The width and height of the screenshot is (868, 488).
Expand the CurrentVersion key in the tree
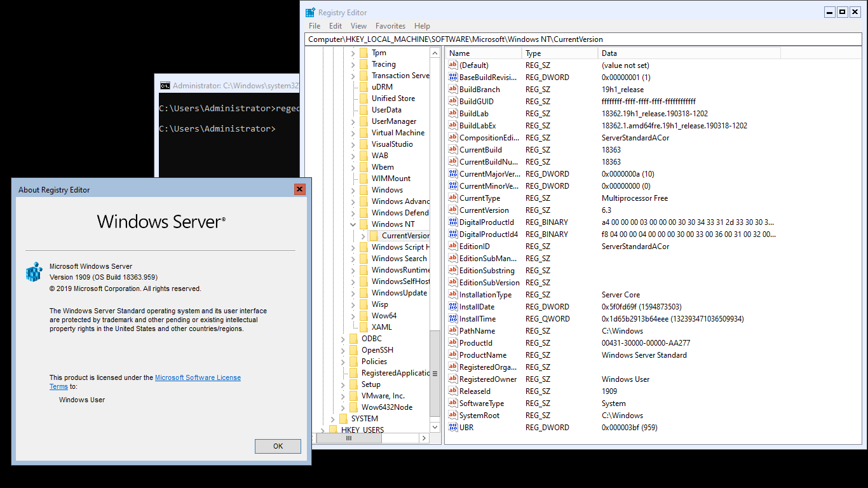coord(363,236)
